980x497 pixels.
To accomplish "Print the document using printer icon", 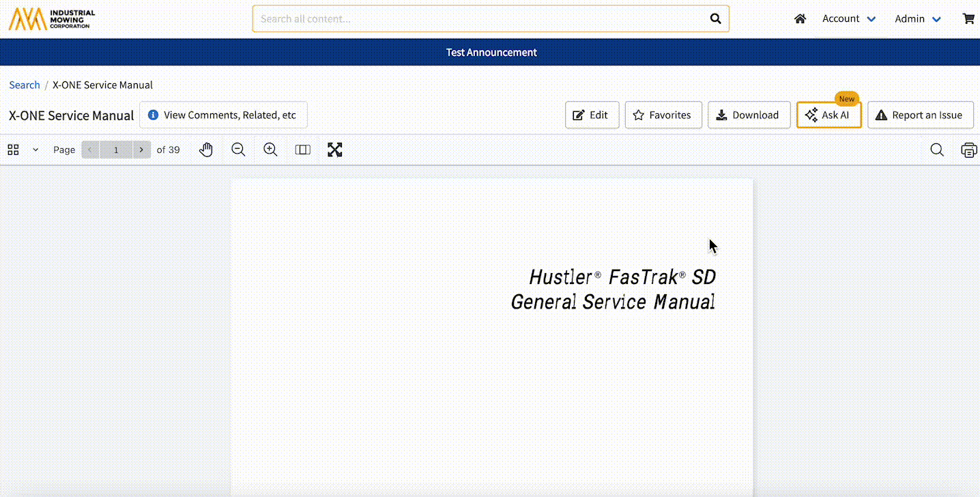I will point(968,150).
